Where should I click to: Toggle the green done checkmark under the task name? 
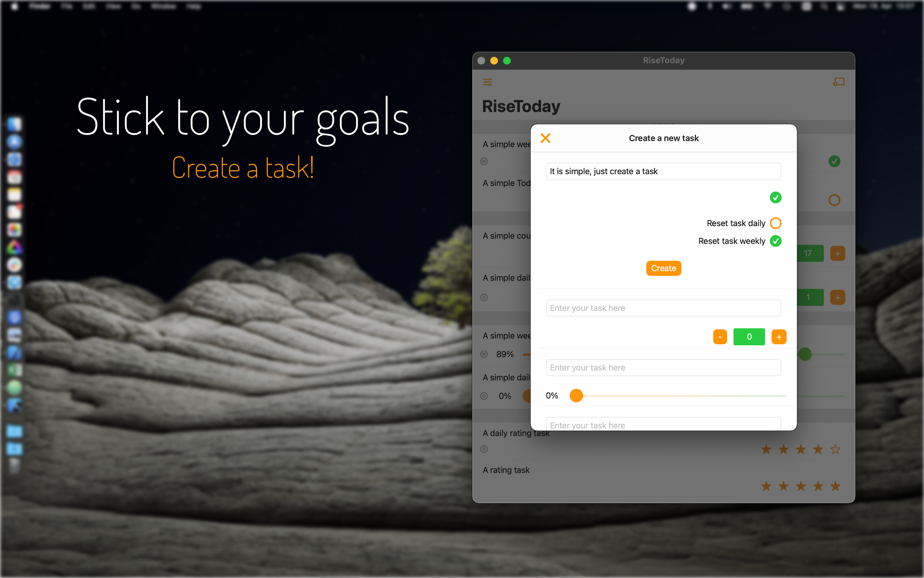coord(775,197)
